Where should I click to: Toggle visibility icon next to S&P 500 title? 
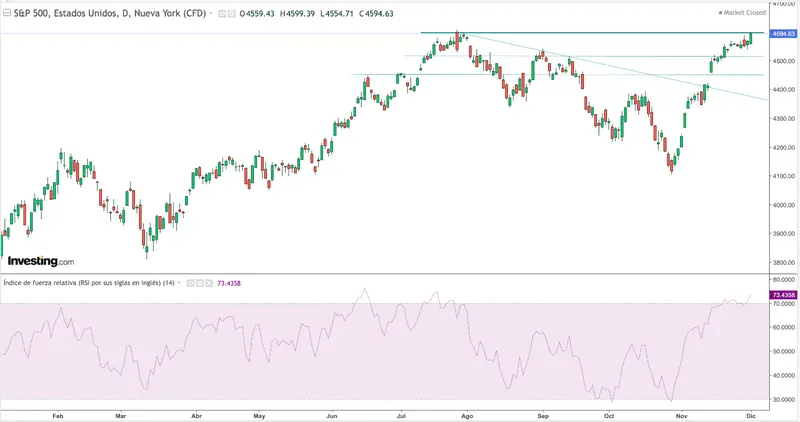click(222, 14)
